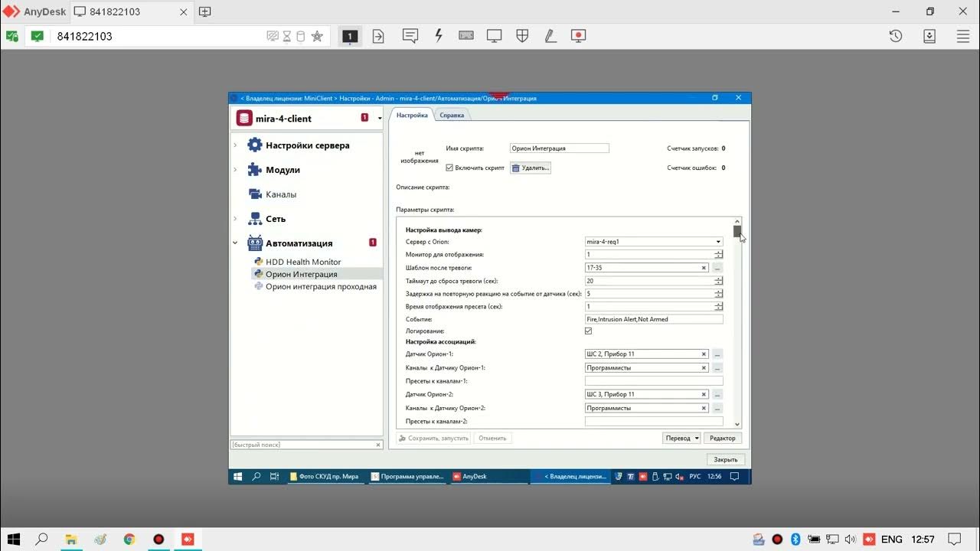Click parameters panel scroll-down arrow

(x=737, y=424)
